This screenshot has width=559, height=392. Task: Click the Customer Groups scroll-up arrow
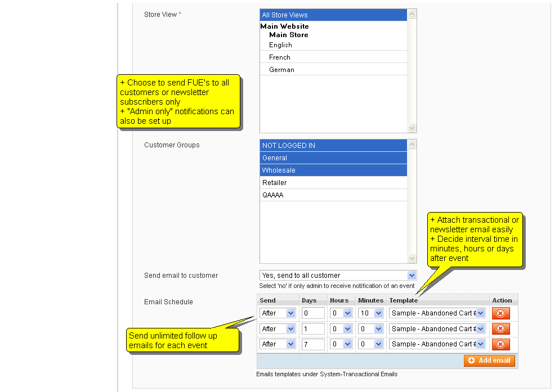pos(412,144)
